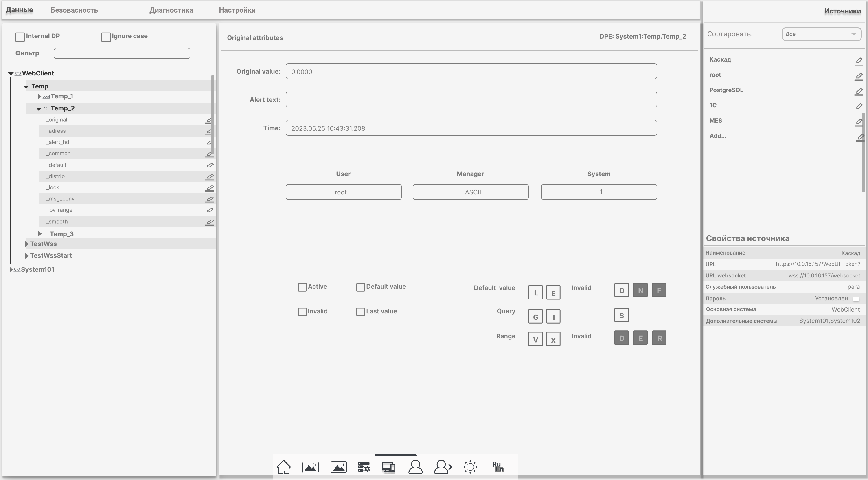Click the user logout arrow icon
Image resolution: width=868 pixels, height=480 pixels.
tap(443, 467)
